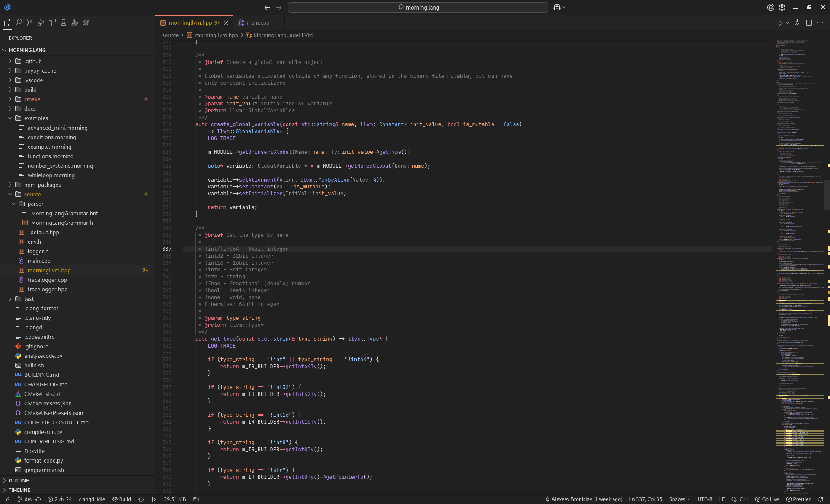This screenshot has width=830, height=504.
Task: Open the Search view in activity bar
Action: pos(19,22)
